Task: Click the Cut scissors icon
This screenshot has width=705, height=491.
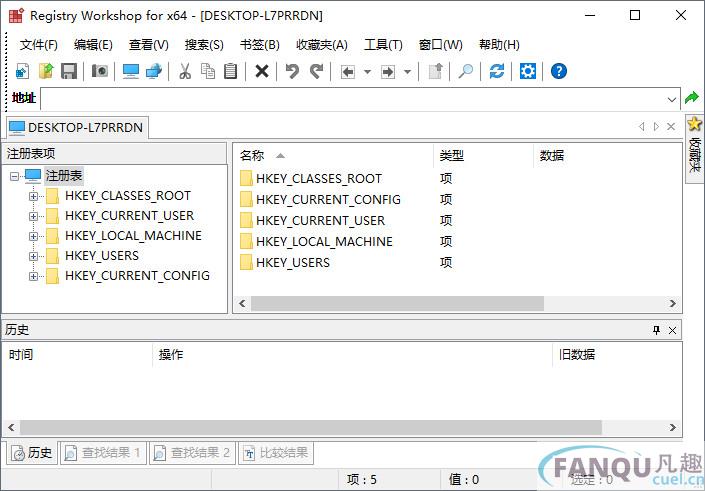Action: click(185, 71)
